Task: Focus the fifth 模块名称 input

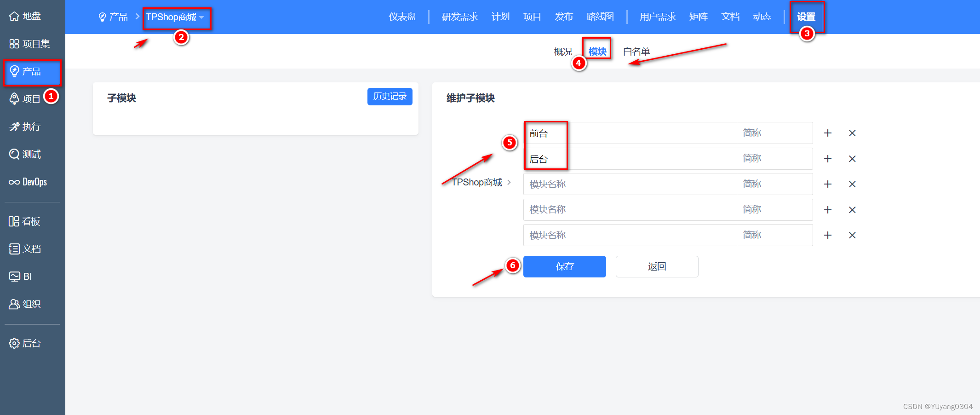Action: coord(630,236)
